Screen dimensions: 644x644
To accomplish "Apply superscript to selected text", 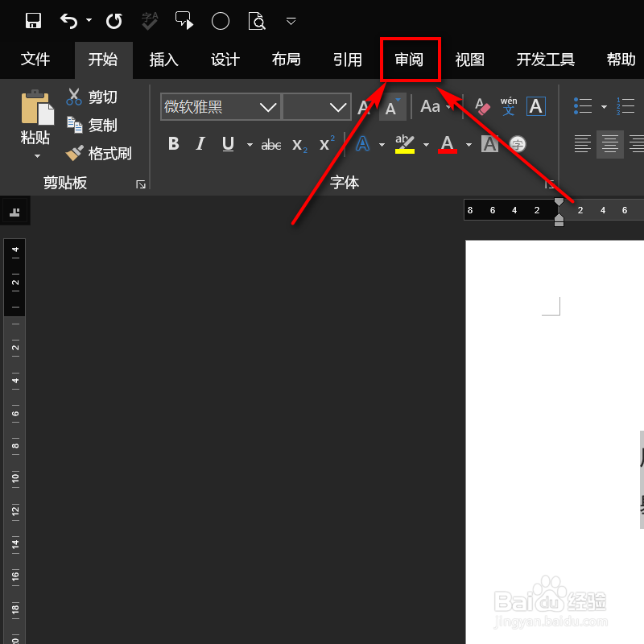I will pos(325,143).
